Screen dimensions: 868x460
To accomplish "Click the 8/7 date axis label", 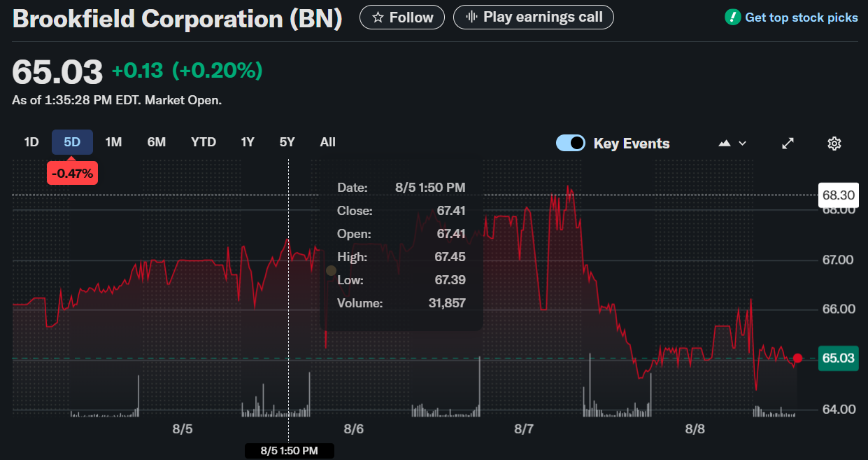I will 524,428.
